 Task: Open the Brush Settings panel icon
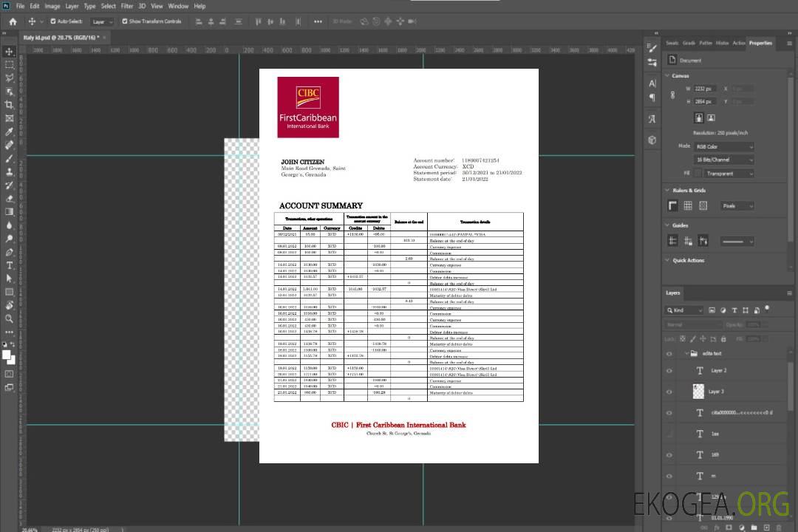pyautogui.click(x=652, y=48)
